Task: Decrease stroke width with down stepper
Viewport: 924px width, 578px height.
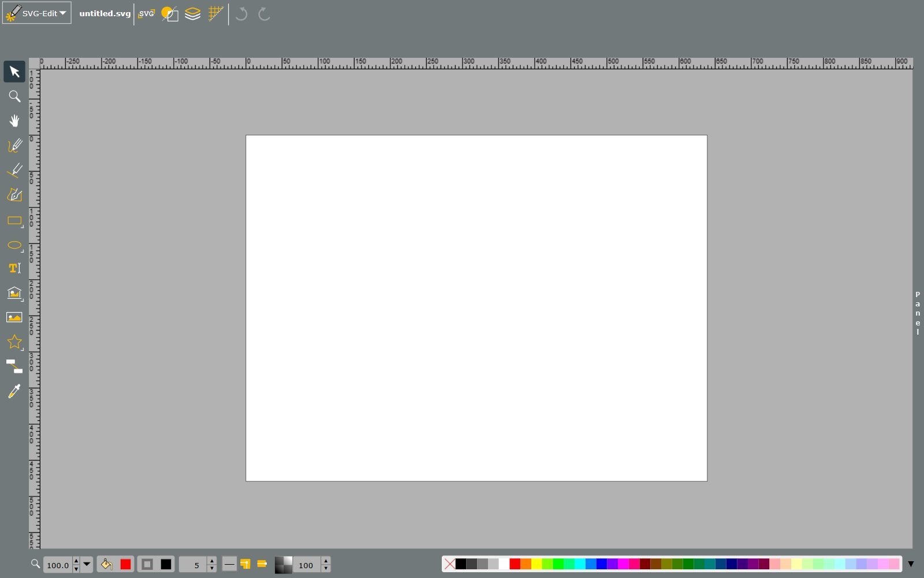Action: click(x=211, y=569)
